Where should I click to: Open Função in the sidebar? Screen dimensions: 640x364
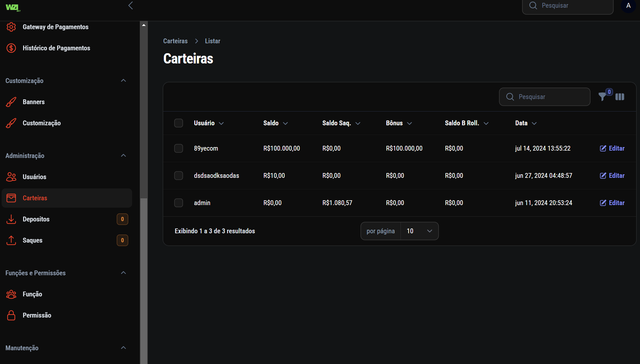pyautogui.click(x=32, y=294)
